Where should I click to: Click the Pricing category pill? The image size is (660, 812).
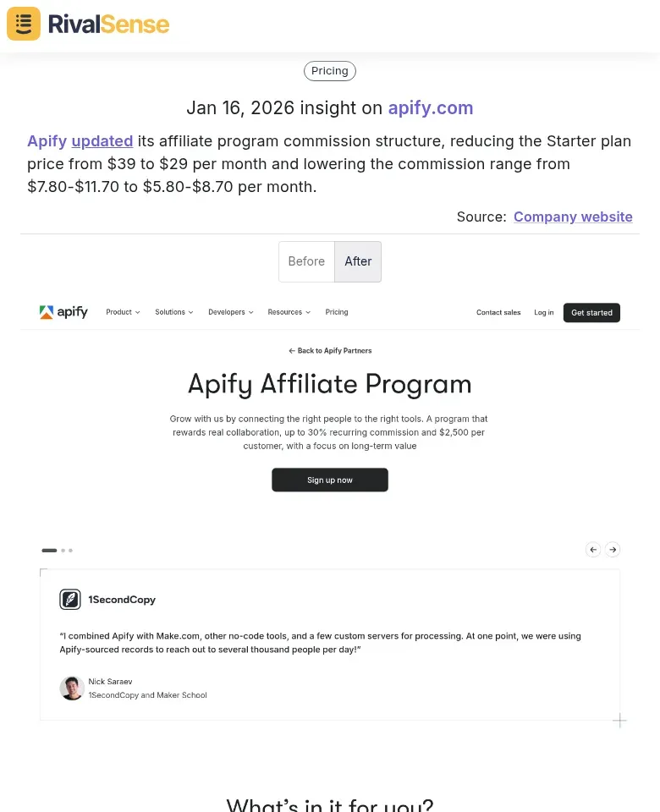tap(329, 71)
